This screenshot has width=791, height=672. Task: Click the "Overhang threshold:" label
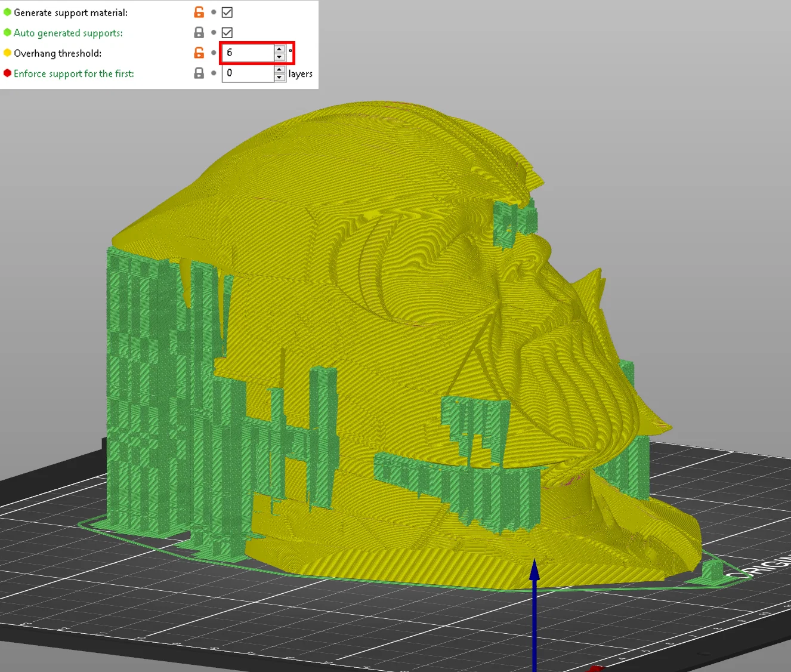click(x=57, y=53)
